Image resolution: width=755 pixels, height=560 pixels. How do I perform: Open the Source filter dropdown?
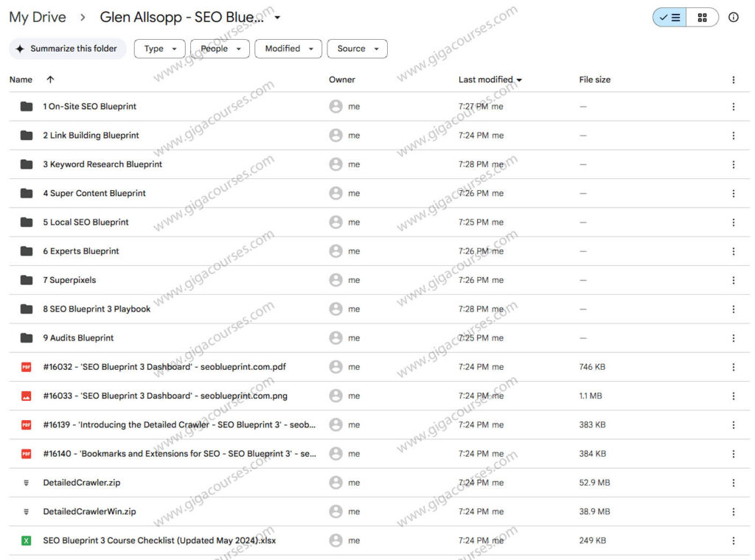pos(358,49)
